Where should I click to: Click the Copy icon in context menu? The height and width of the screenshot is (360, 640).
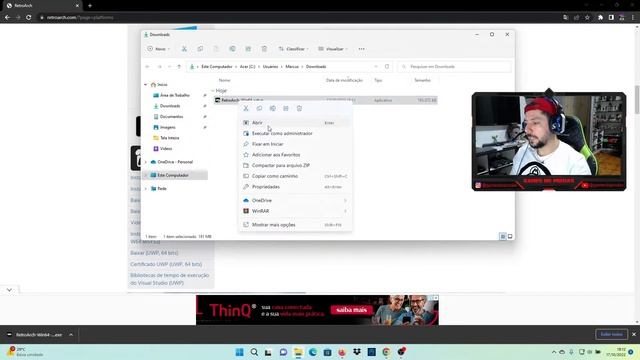tap(259, 109)
